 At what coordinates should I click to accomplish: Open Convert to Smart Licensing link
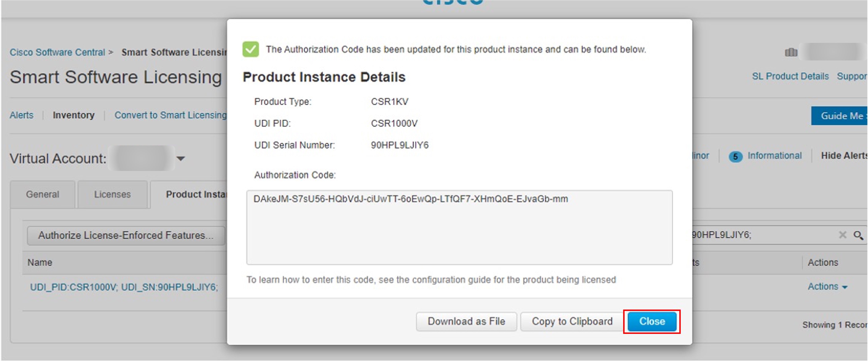[x=170, y=115]
